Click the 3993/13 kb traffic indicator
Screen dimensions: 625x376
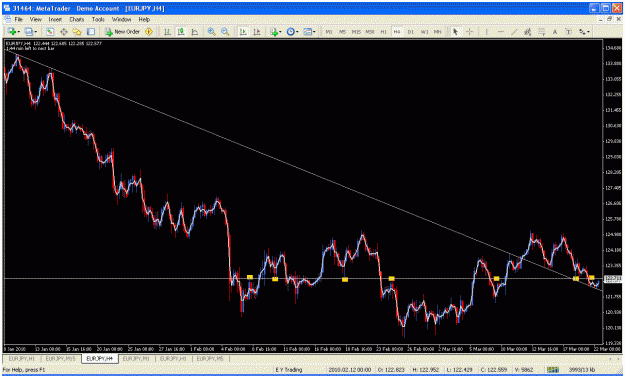582,370
